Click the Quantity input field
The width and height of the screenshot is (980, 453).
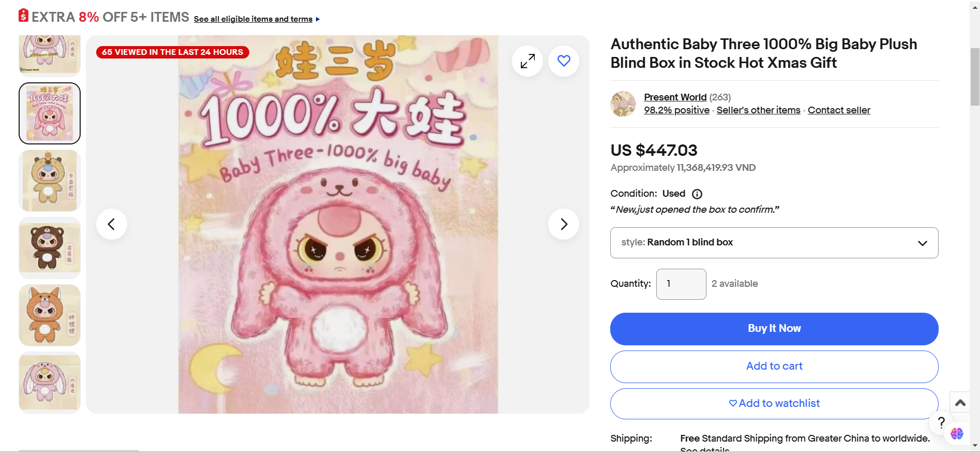tap(681, 284)
